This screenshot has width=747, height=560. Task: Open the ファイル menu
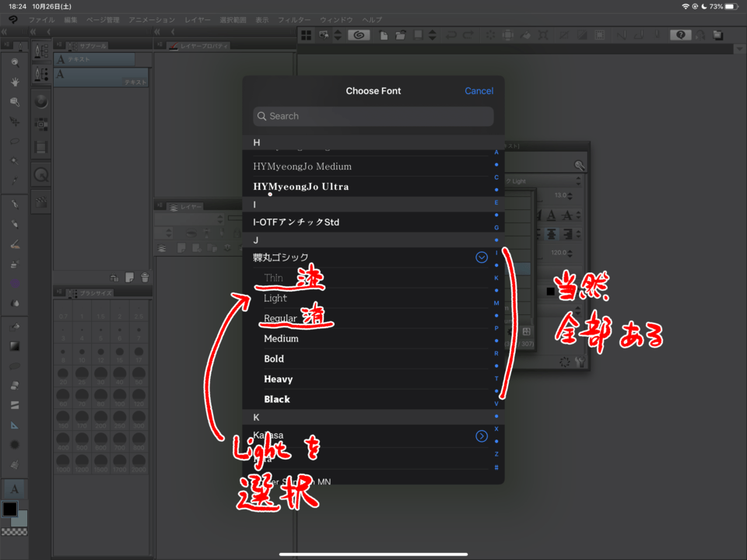click(x=41, y=19)
